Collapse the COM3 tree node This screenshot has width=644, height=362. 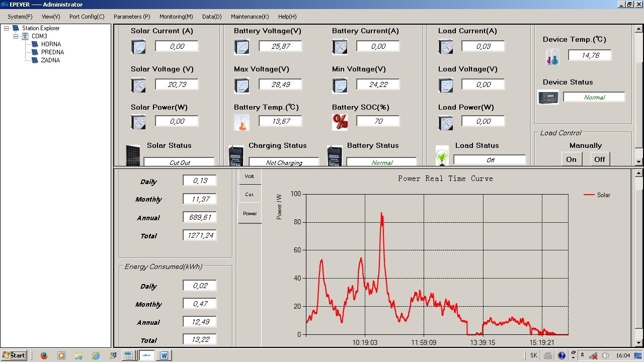pos(16,37)
